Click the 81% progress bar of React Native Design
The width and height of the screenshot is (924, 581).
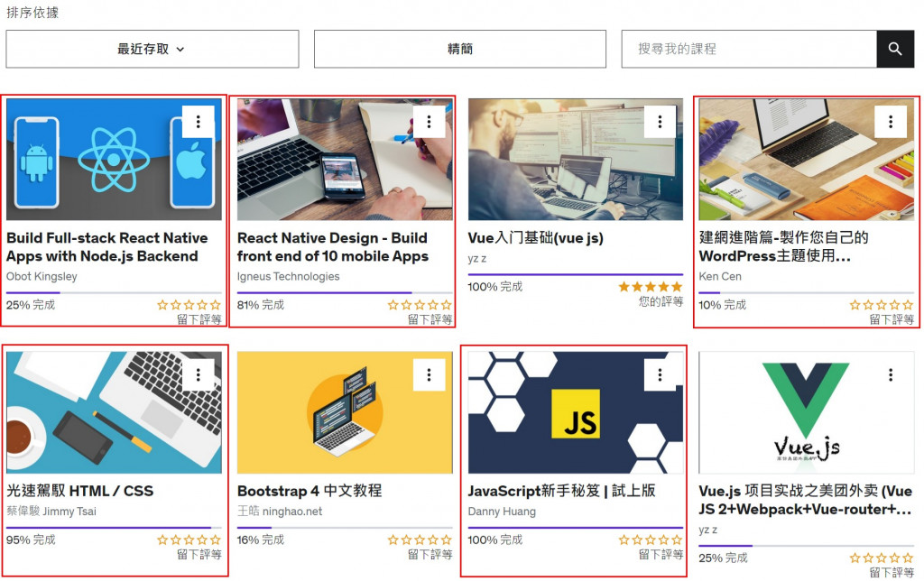pos(345,292)
